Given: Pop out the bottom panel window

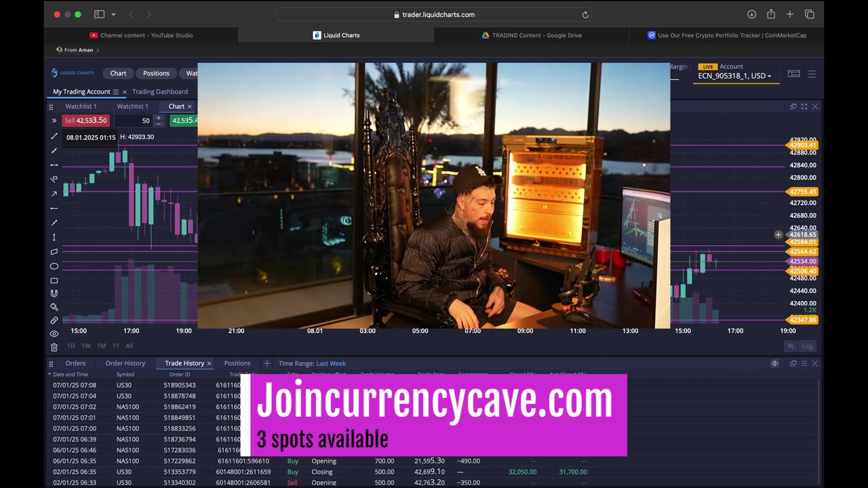Looking at the screenshot, I should (x=793, y=363).
